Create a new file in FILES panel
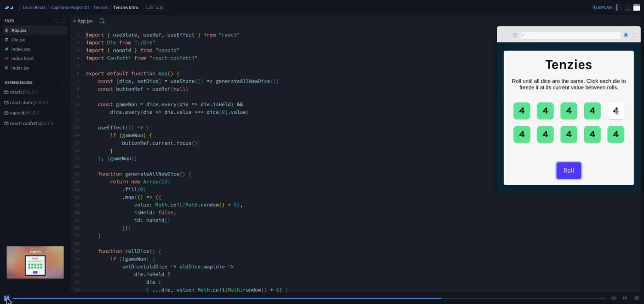This screenshot has width=644, height=304. pyautogui.click(x=56, y=21)
